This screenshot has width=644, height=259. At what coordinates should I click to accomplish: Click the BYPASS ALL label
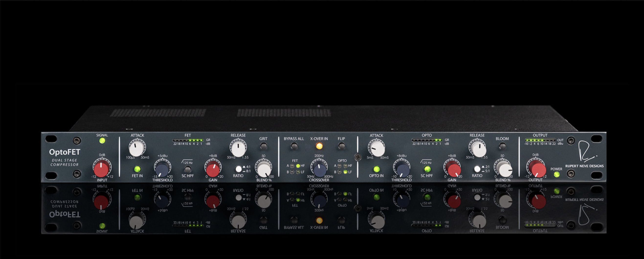[x=294, y=139]
